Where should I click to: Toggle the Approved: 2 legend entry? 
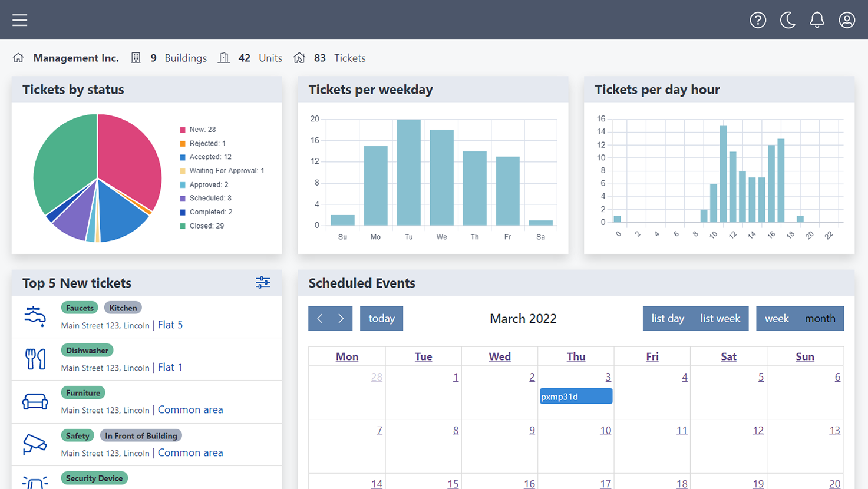(x=204, y=184)
